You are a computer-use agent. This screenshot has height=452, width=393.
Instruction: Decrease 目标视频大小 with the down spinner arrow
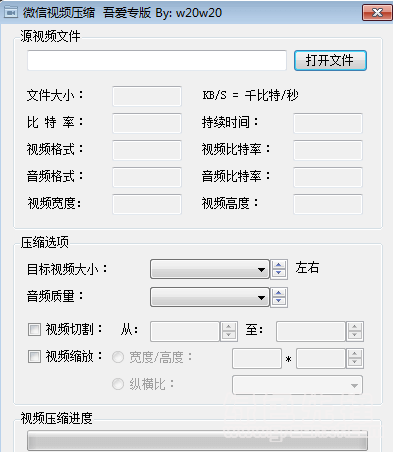279,273
